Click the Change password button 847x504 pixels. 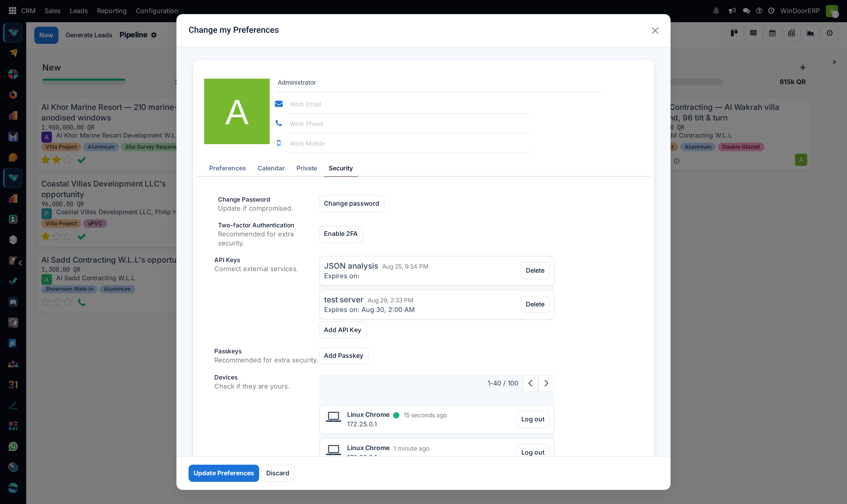(351, 203)
